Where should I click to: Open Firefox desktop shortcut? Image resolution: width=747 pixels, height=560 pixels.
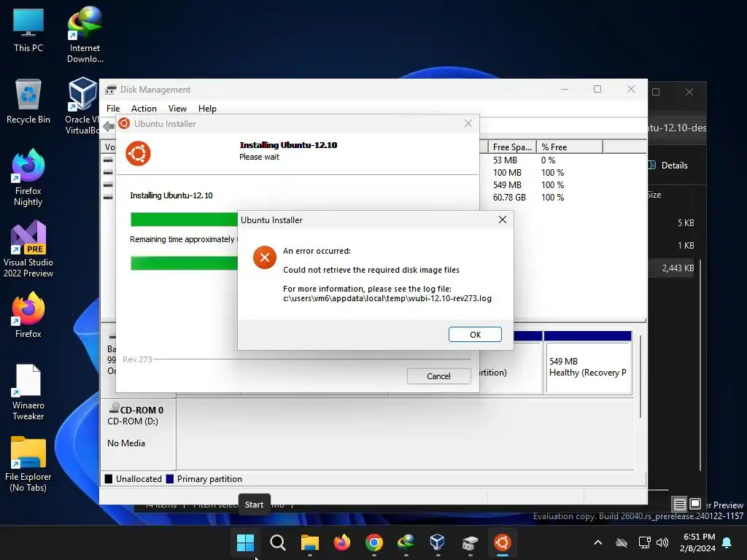click(28, 315)
